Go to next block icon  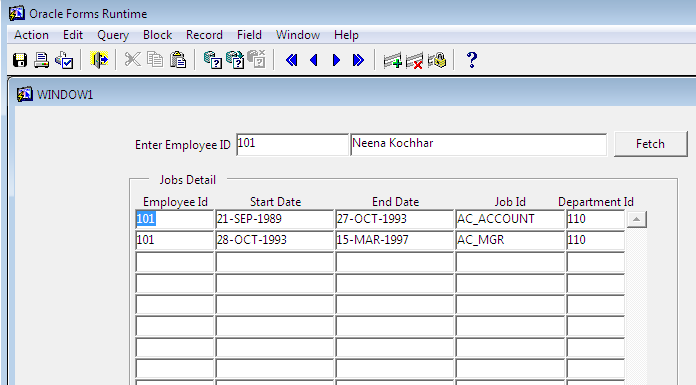(x=358, y=60)
